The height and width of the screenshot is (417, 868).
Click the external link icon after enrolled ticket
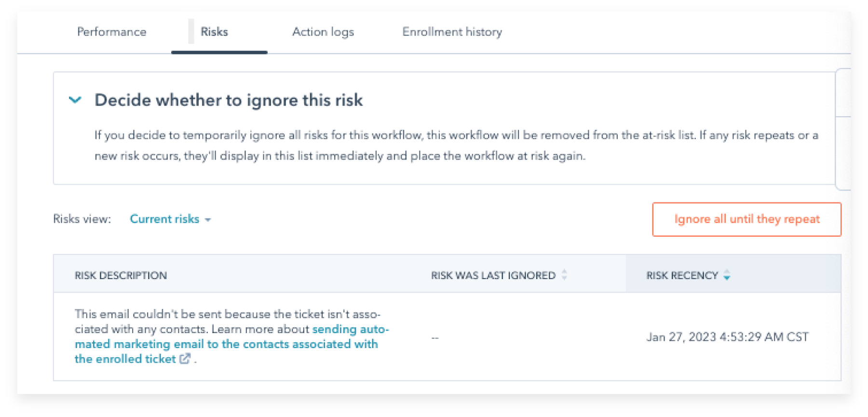pos(185,359)
